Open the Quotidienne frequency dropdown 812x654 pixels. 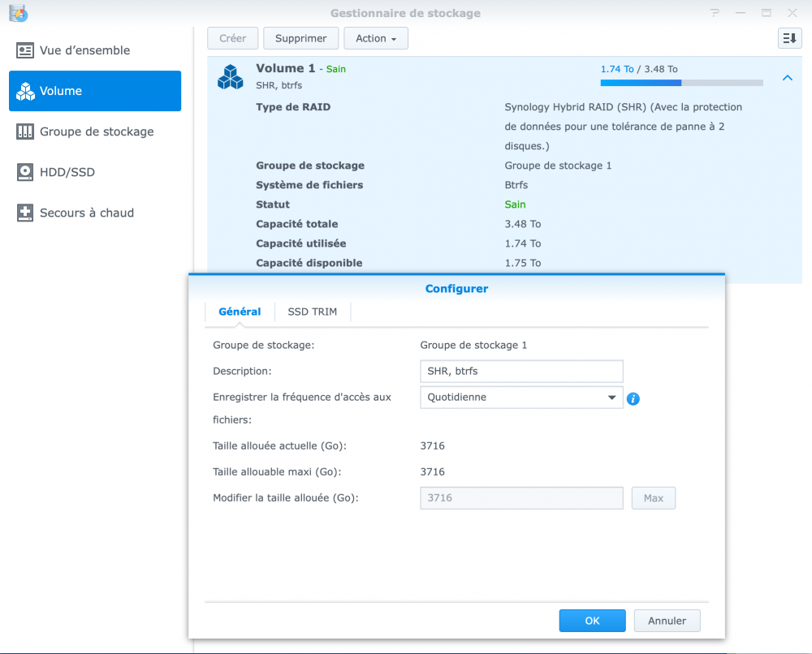pyautogui.click(x=521, y=398)
